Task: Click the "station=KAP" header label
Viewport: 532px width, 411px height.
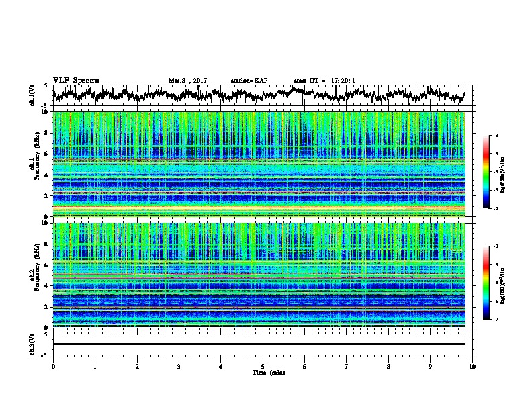Action: 249,81
